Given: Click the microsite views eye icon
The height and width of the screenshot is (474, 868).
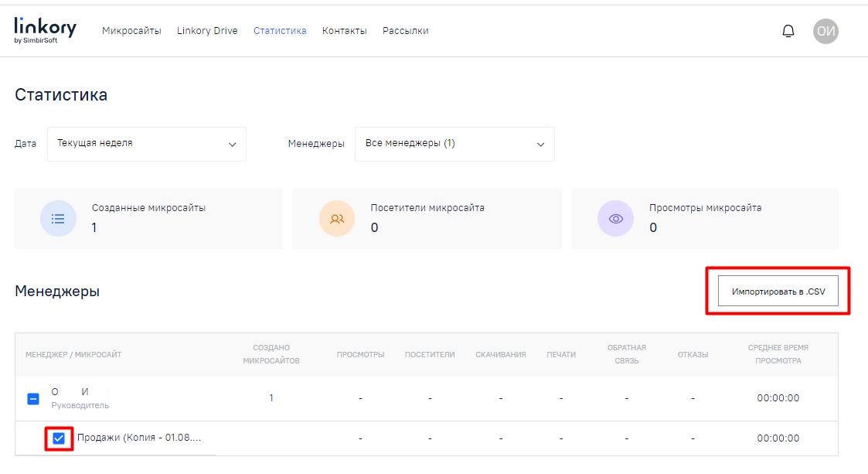Looking at the screenshot, I should tap(615, 219).
